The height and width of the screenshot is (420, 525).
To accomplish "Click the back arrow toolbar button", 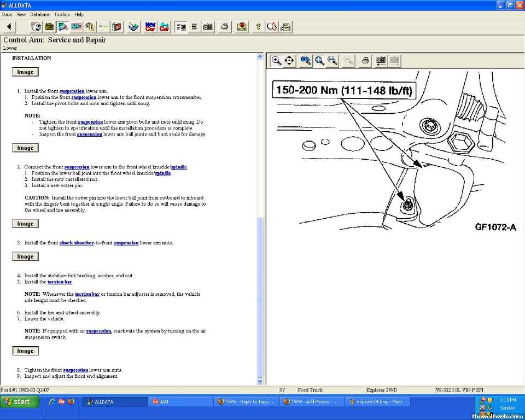I will 10,26.
